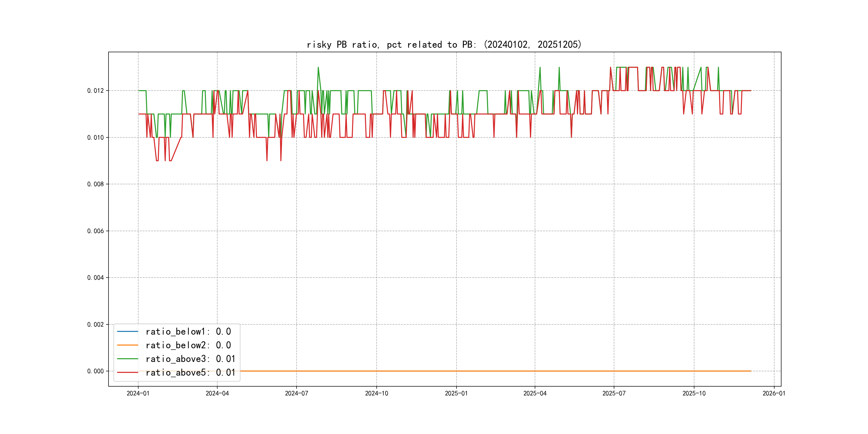
Task: Click the 0.000 y-axis tick label
Action: [95, 371]
